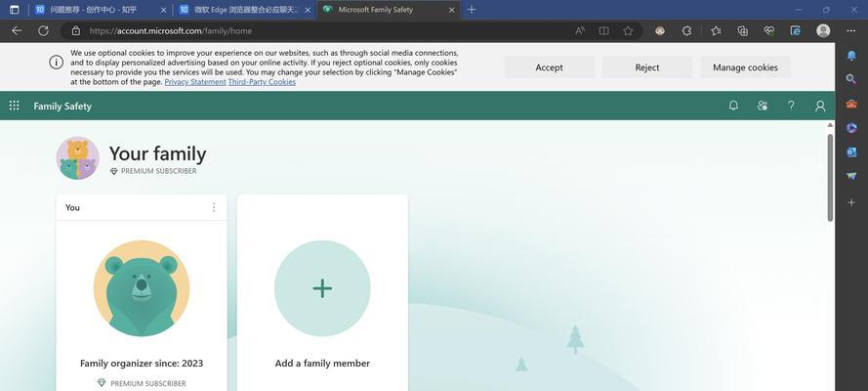Open Browser essentials heart icon
This screenshot has width=868, height=391.
[x=769, y=31]
